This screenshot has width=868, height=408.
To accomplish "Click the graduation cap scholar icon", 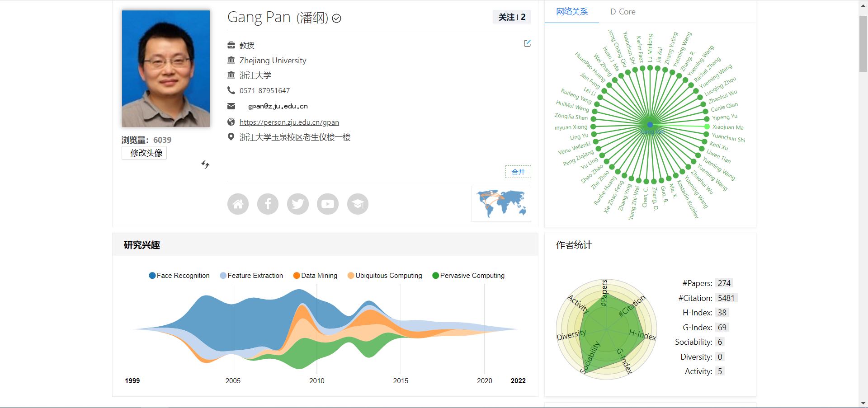I will coord(357,204).
